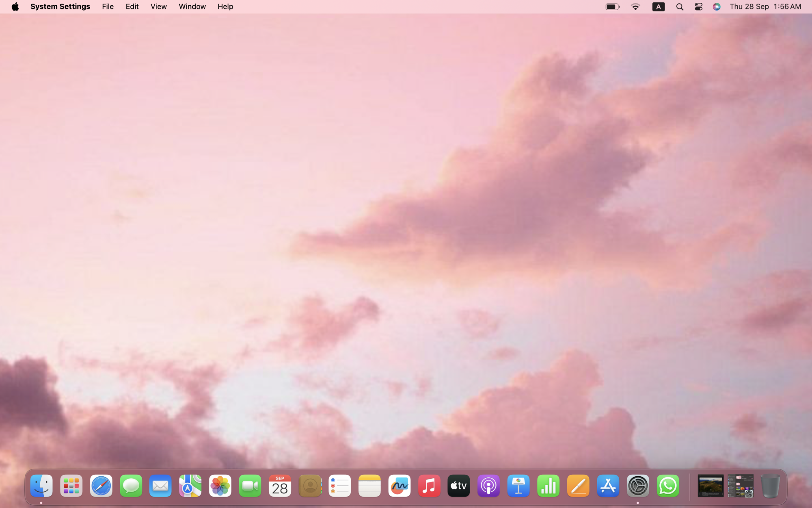
Task: Open the File menu
Action: [108, 7]
